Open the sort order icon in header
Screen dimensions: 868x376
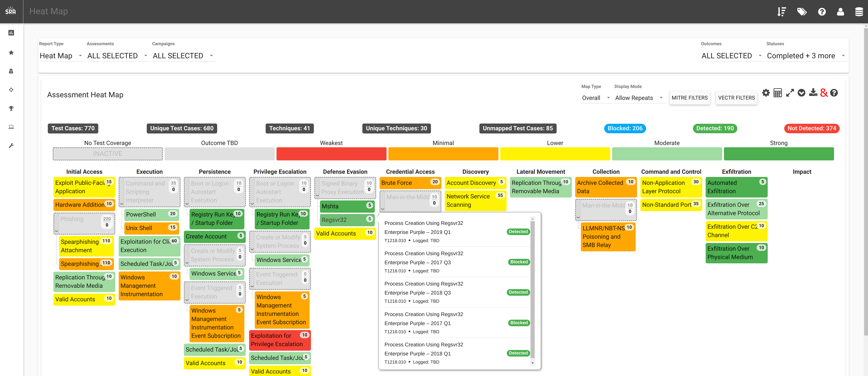click(x=781, y=12)
